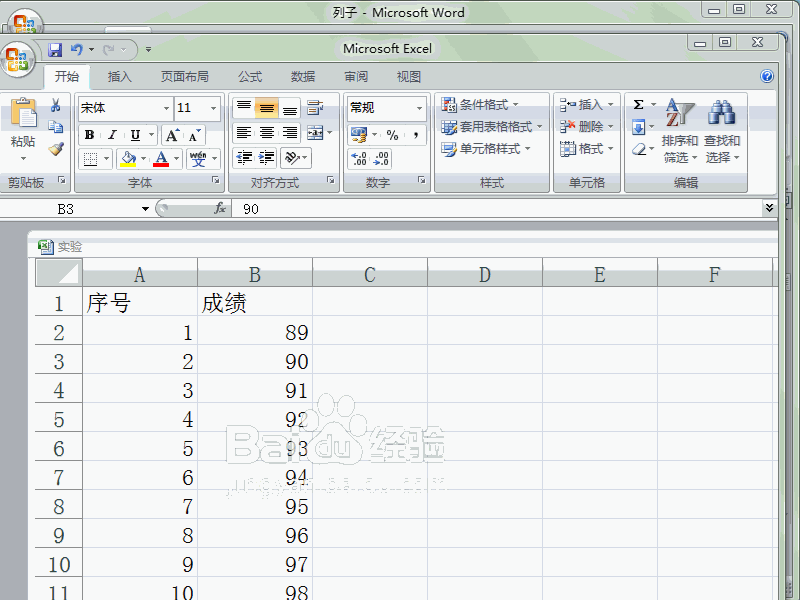The height and width of the screenshot is (600, 800).
Task: Increase font size with the grow font icon
Action: 172,135
